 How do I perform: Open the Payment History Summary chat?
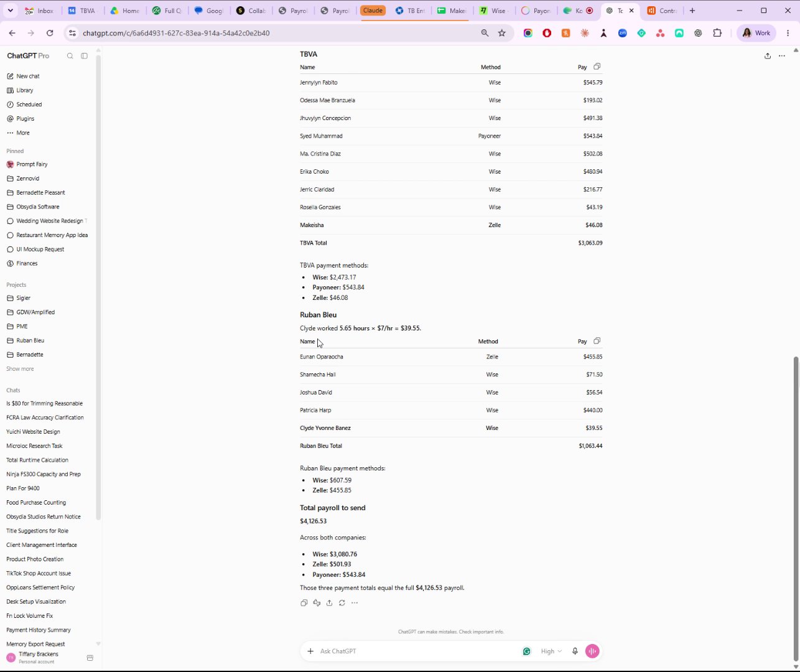point(39,630)
